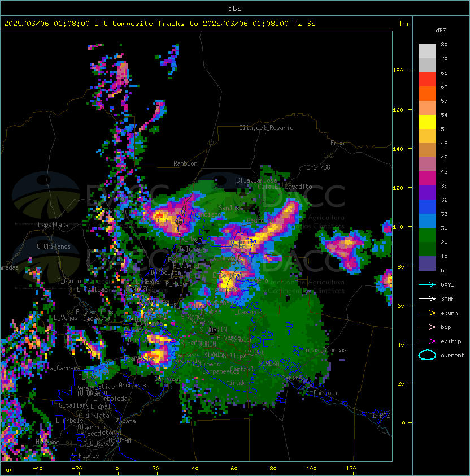Click the Lomas_Blancas map label
This screenshot has width=470, height=476.
[324, 350]
